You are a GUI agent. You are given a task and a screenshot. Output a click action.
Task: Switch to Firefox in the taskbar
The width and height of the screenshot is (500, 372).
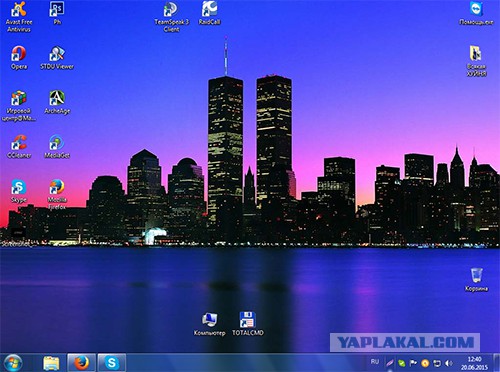pyautogui.click(x=82, y=363)
